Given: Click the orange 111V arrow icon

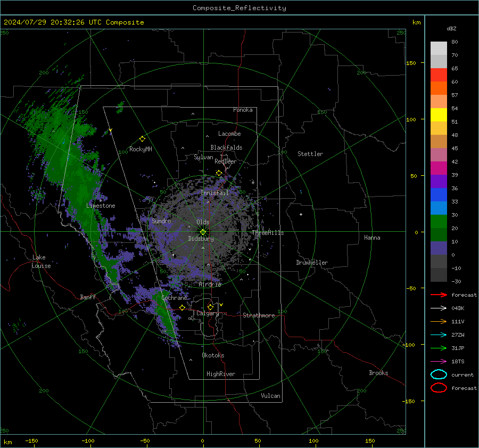Looking at the screenshot, I should pos(439,321).
